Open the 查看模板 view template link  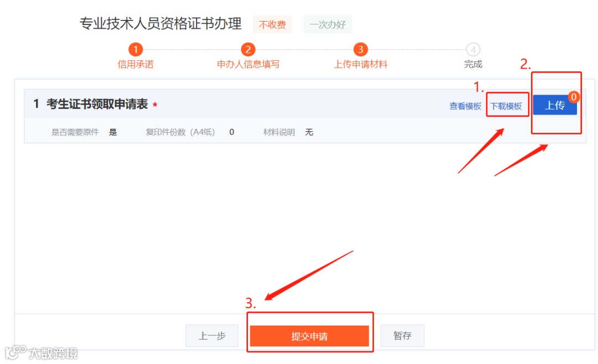pyautogui.click(x=465, y=106)
